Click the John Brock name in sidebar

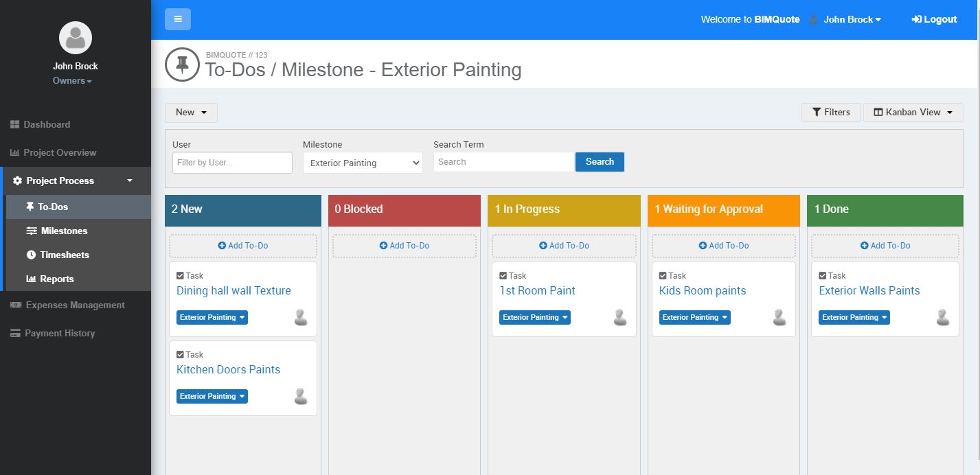coord(76,67)
